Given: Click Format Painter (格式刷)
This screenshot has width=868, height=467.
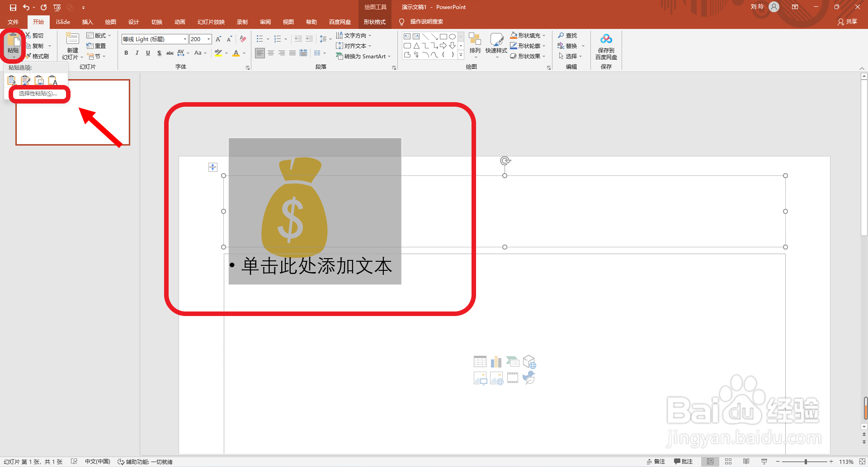Looking at the screenshot, I should [37, 56].
